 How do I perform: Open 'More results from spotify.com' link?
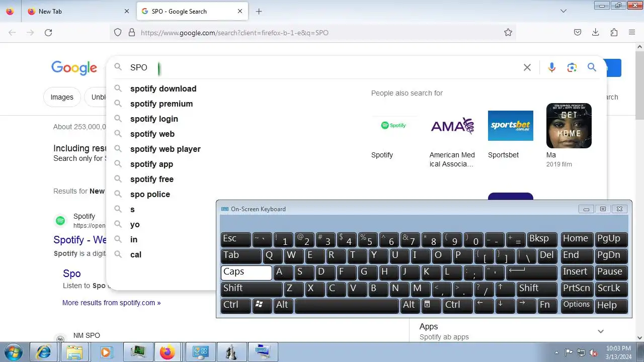click(111, 303)
